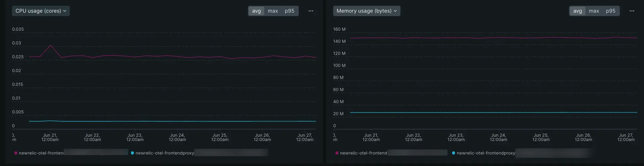644x166 pixels.
Task: Click the blue legend dot in CPU chart
Action: [132, 153]
